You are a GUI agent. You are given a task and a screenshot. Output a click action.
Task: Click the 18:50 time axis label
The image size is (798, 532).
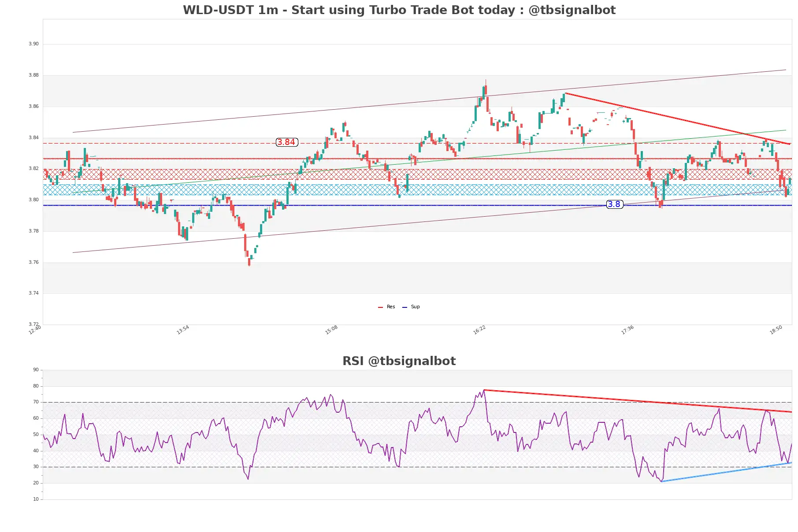(x=776, y=330)
